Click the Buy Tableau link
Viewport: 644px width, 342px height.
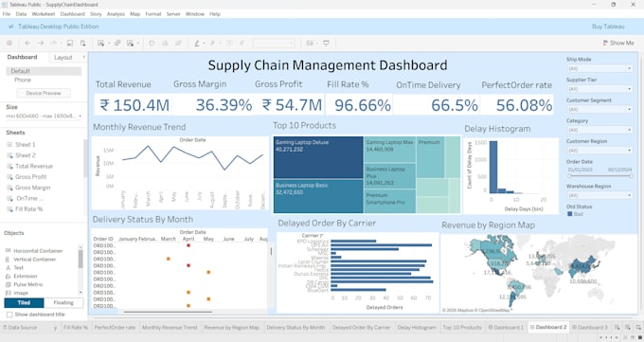pyautogui.click(x=608, y=27)
